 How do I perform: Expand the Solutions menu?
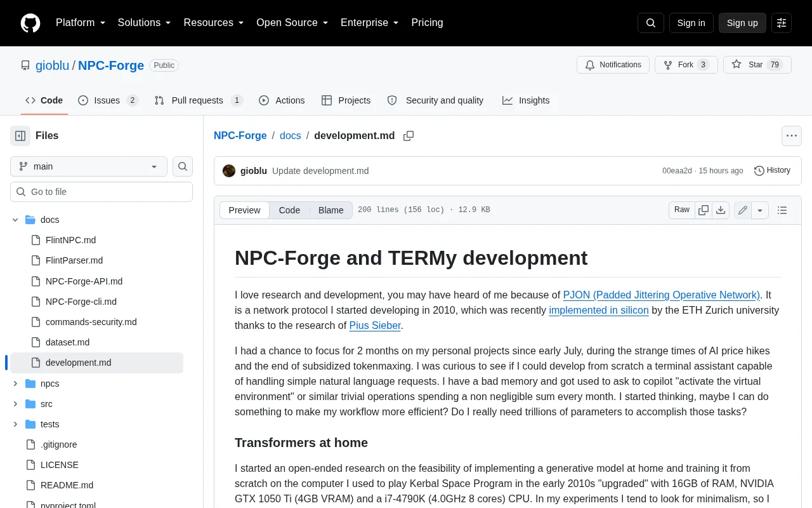[x=145, y=23]
